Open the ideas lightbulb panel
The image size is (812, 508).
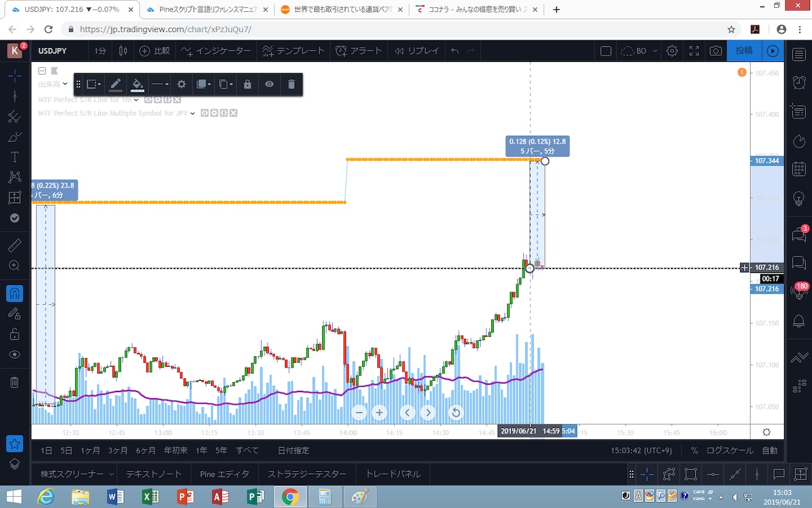pos(799,198)
